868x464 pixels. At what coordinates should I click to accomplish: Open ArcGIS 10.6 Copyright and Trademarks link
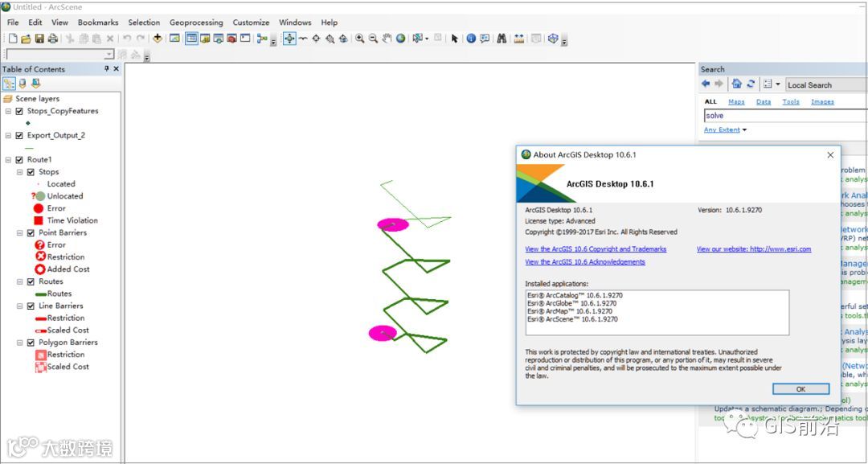(596, 249)
